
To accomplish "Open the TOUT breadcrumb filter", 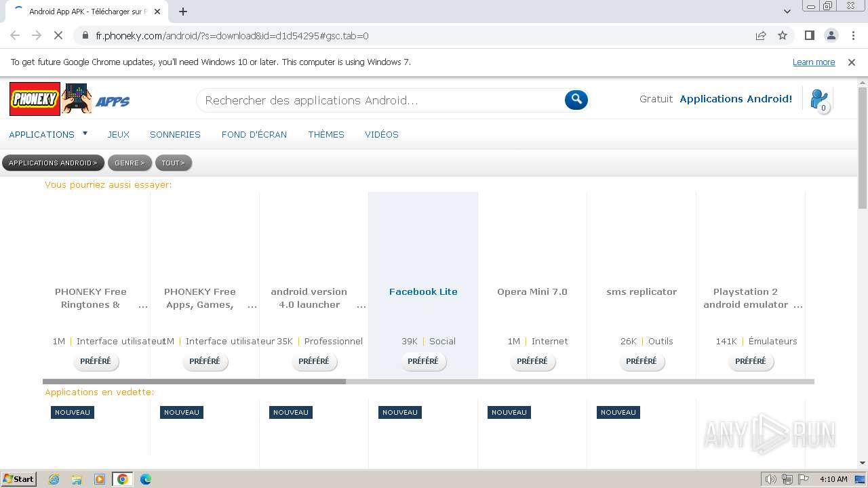I will click(x=174, y=163).
